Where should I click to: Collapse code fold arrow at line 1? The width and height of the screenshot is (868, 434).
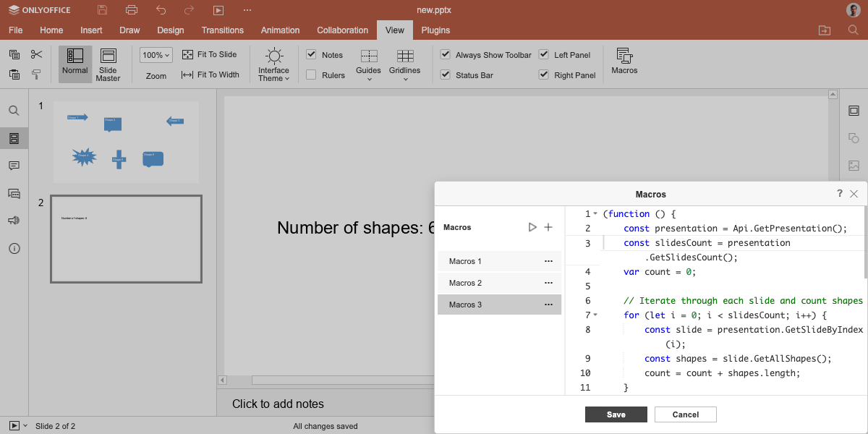point(595,214)
